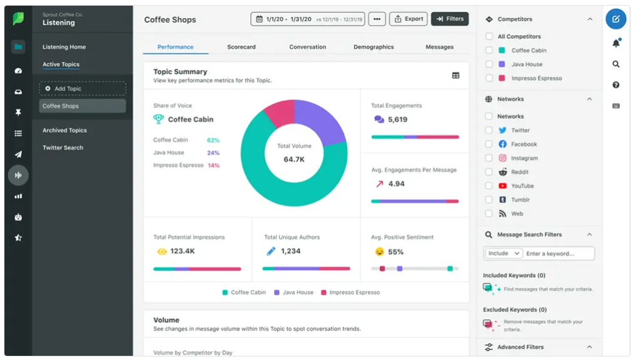Screen dimensions: 635x364
Task: Open the notifications bell
Action: [x=616, y=43]
